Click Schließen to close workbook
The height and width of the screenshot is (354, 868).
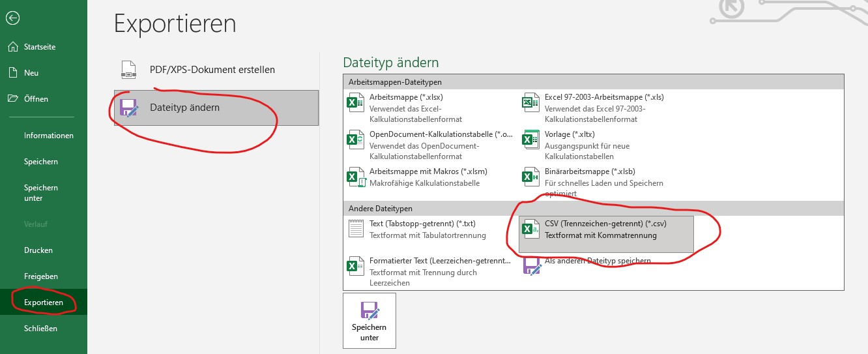pos(40,329)
